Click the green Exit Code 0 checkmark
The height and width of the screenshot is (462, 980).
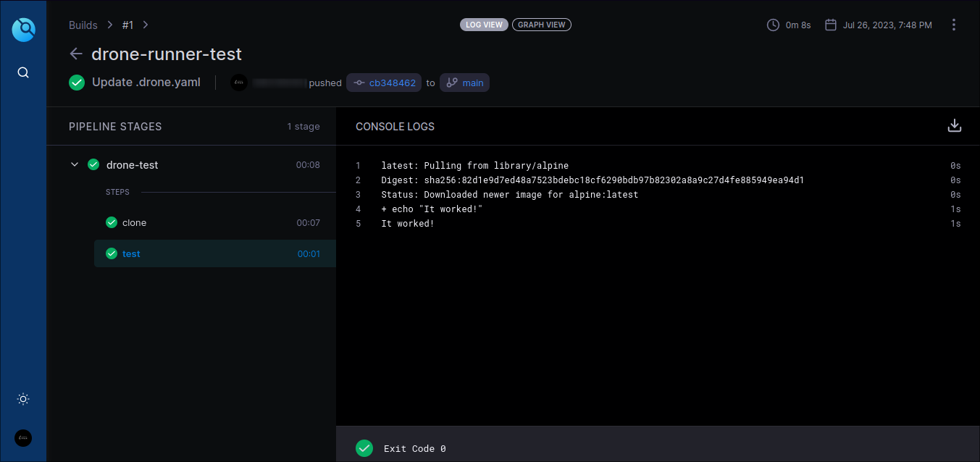[364, 448]
